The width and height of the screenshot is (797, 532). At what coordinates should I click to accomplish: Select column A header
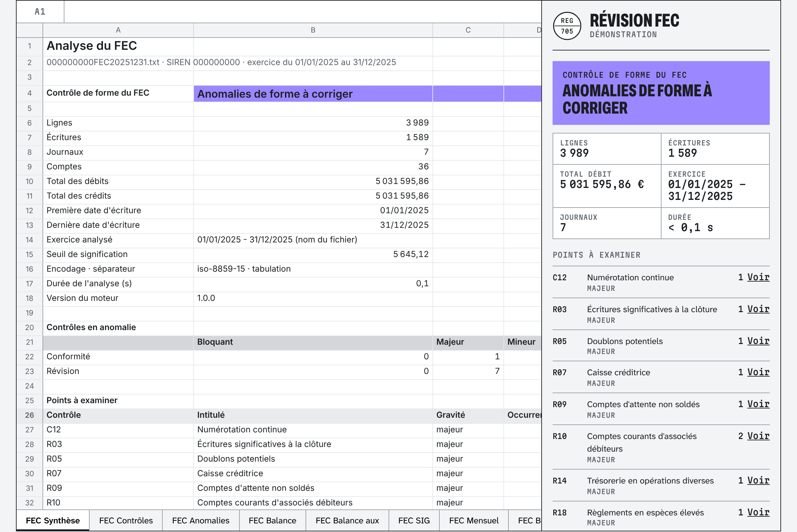click(x=118, y=30)
